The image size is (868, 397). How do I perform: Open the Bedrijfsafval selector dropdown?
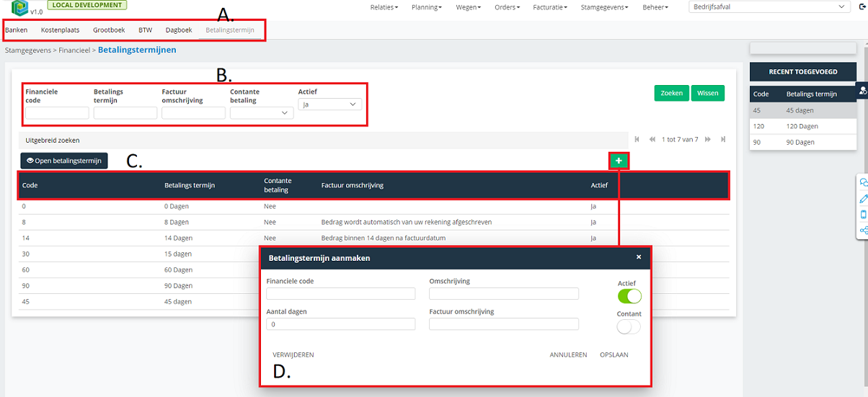769,7
